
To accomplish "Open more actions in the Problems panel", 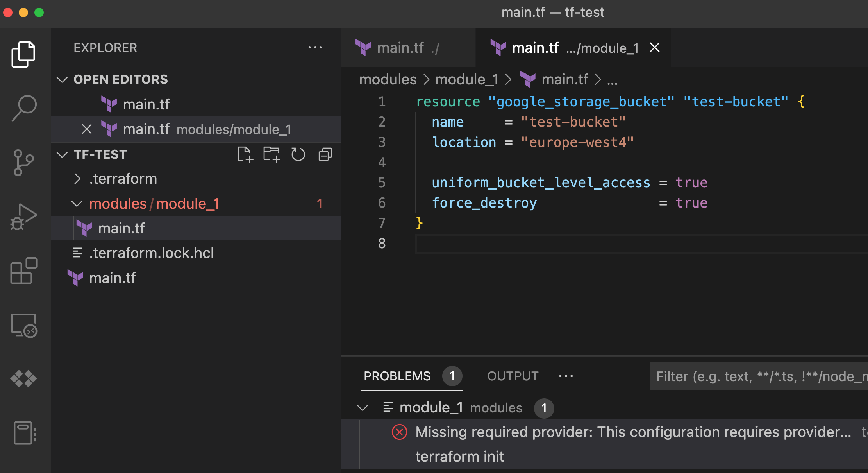I will 566,376.
